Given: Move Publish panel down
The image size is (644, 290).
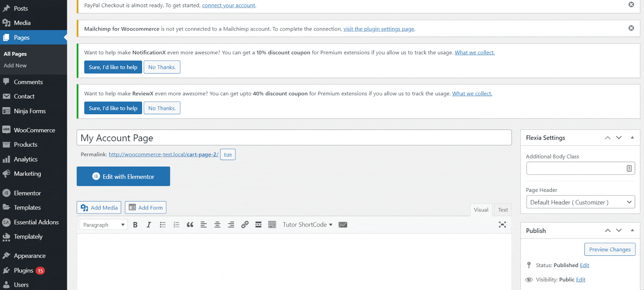Looking at the screenshot, I should [x=619, y=230].
